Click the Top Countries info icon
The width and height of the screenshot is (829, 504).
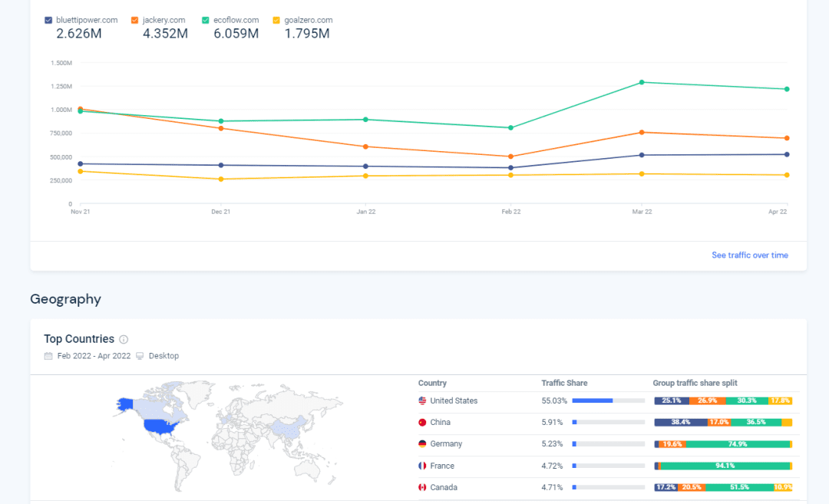tap(124, 339)
